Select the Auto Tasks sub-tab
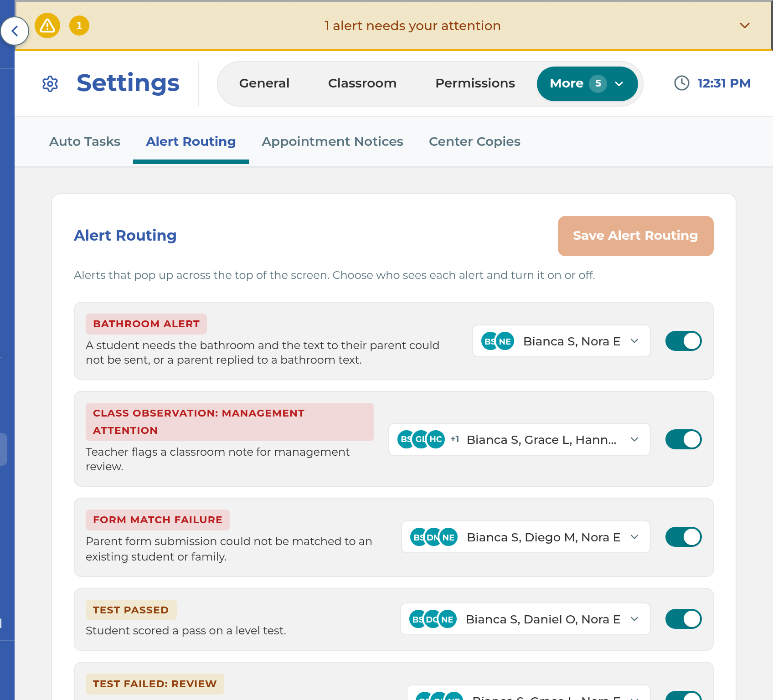 pos(85,142)
